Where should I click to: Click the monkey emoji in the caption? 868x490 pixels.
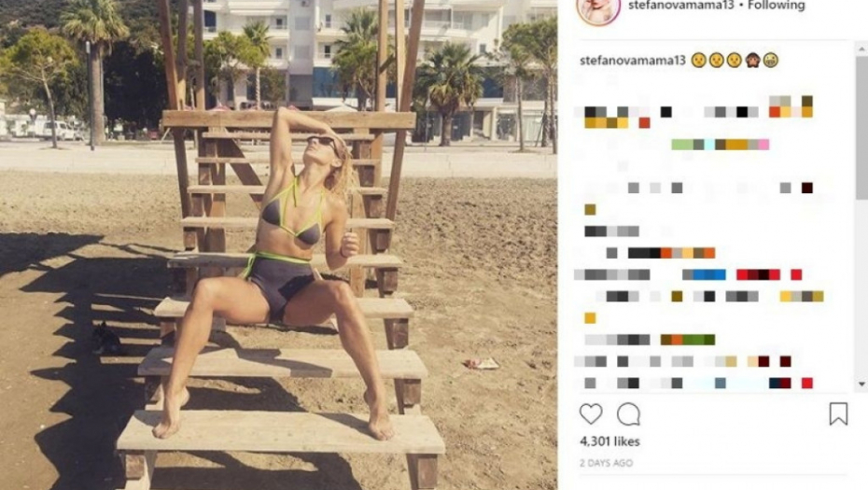(x=752, y=61)
